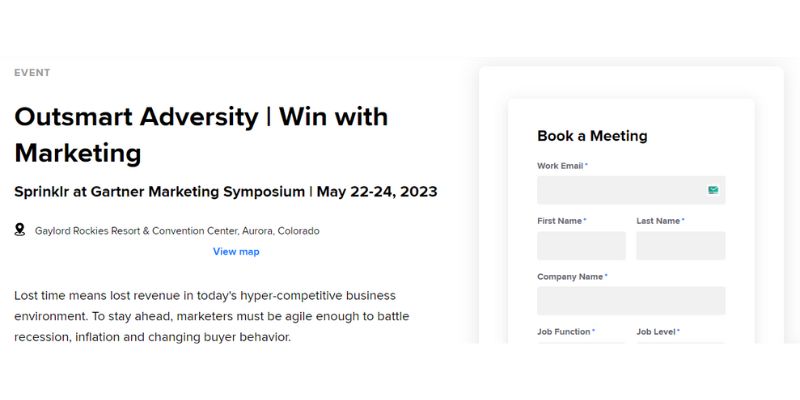Click the Book a Meeting form heading
Image resolution: width=800 pixels, height=400 pixels.
(592, 136)
